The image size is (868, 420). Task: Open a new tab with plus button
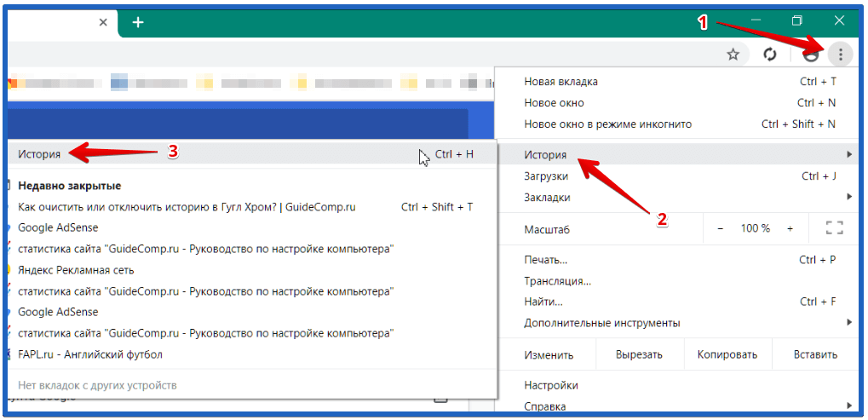coord(138,22)
